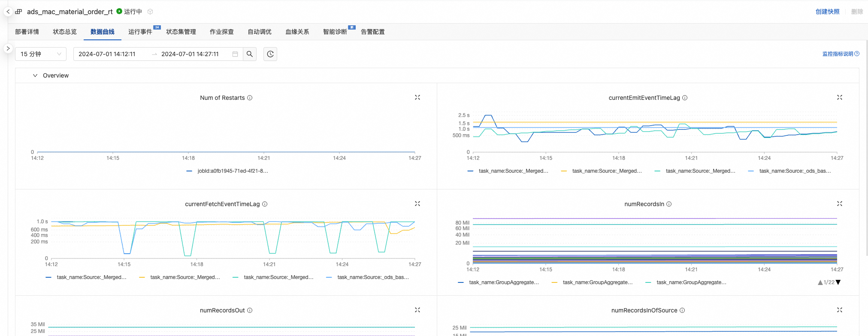Open the 作业探查 tab

point(222,32)
